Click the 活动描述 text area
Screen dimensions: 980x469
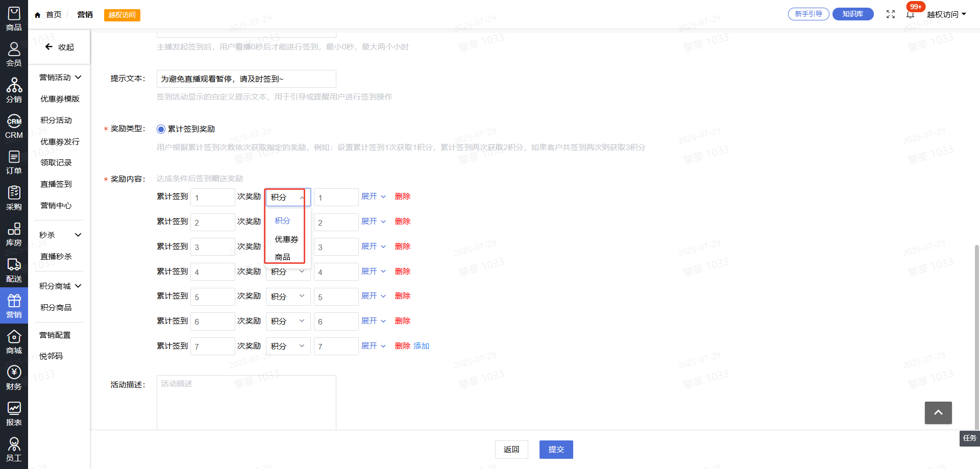[246, 402]
